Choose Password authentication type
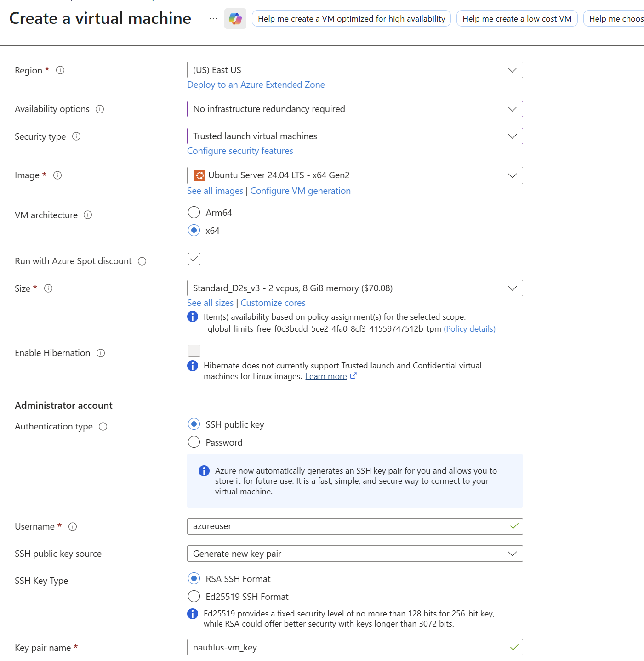644x661 pixels. click(194, 442)
